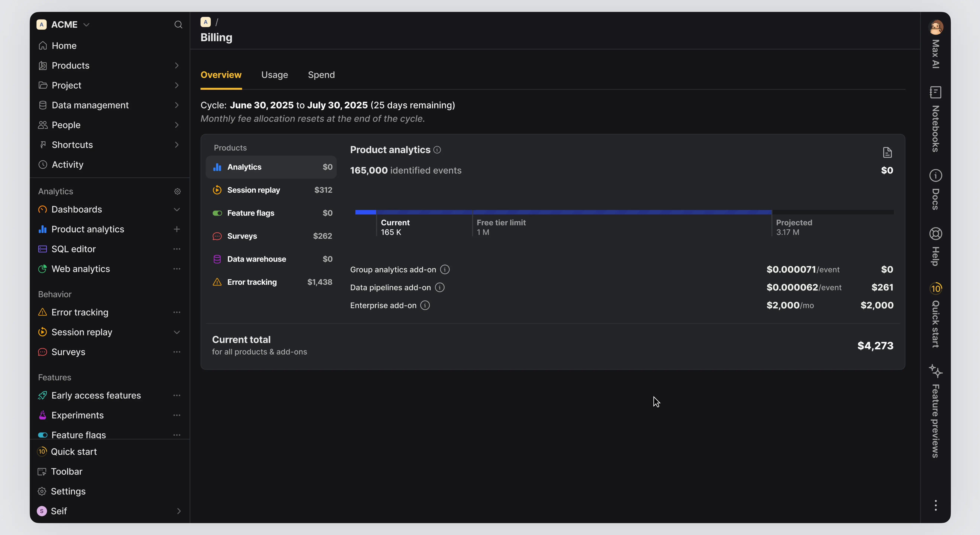Expand the Products sidebar submenu
Screen dimensions: 980x535
tap(177, 65)
